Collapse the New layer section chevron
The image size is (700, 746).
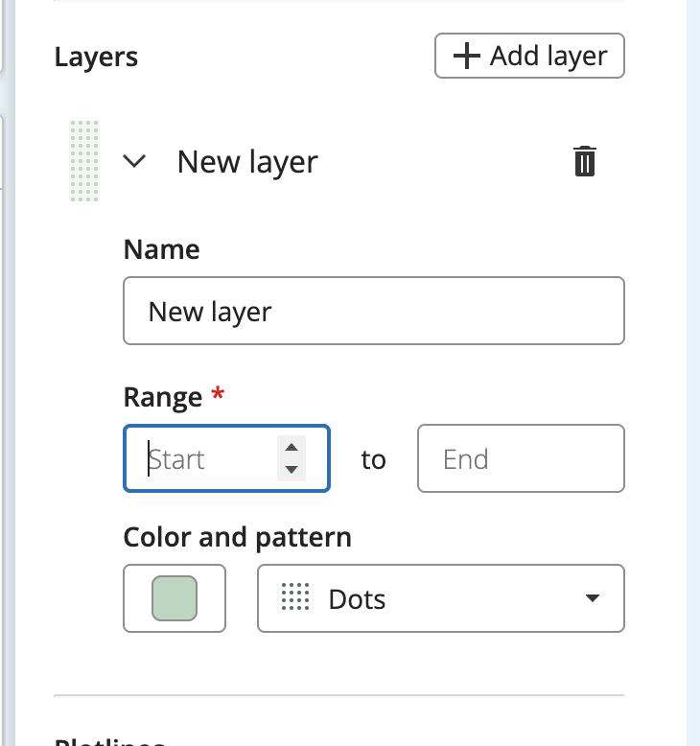(134, 161)
